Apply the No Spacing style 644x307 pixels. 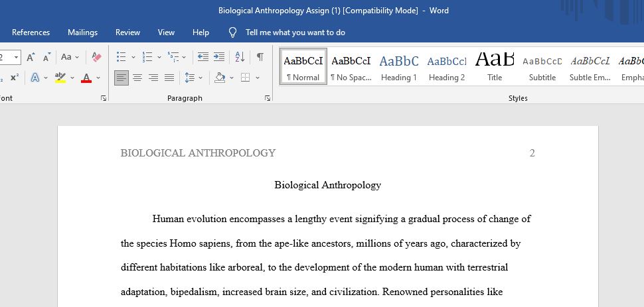tap(351, 67)
